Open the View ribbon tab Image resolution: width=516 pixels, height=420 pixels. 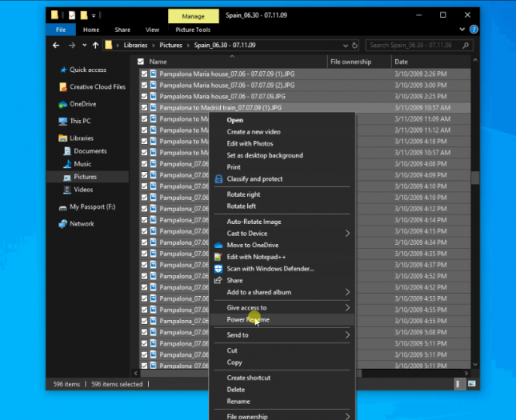point(152,30)
